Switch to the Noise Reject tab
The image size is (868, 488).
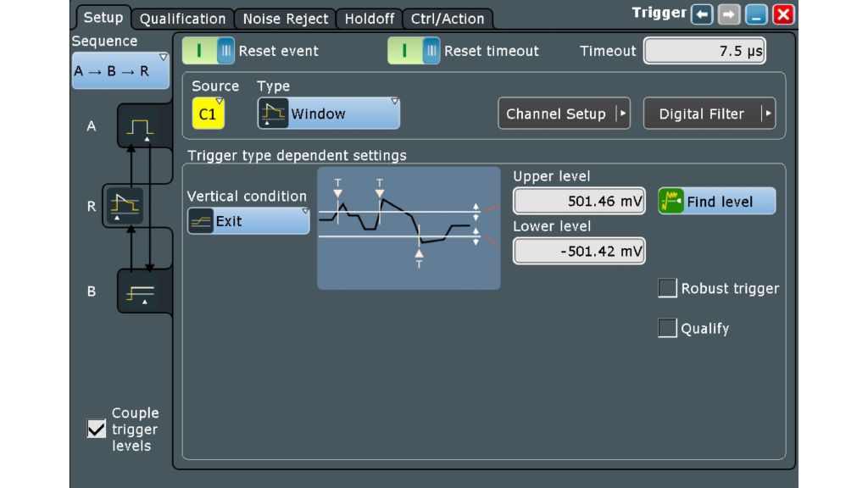click(x=286, y=18)
